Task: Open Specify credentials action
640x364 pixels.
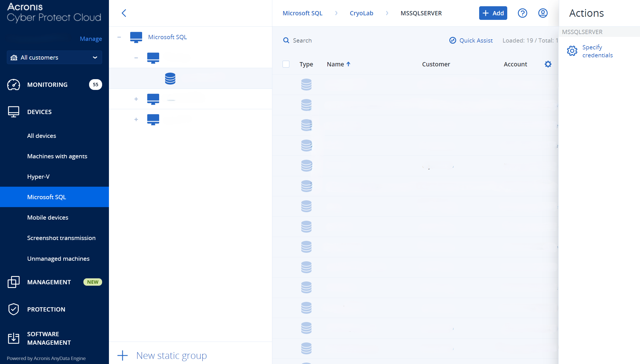Action: coord(597,51)
